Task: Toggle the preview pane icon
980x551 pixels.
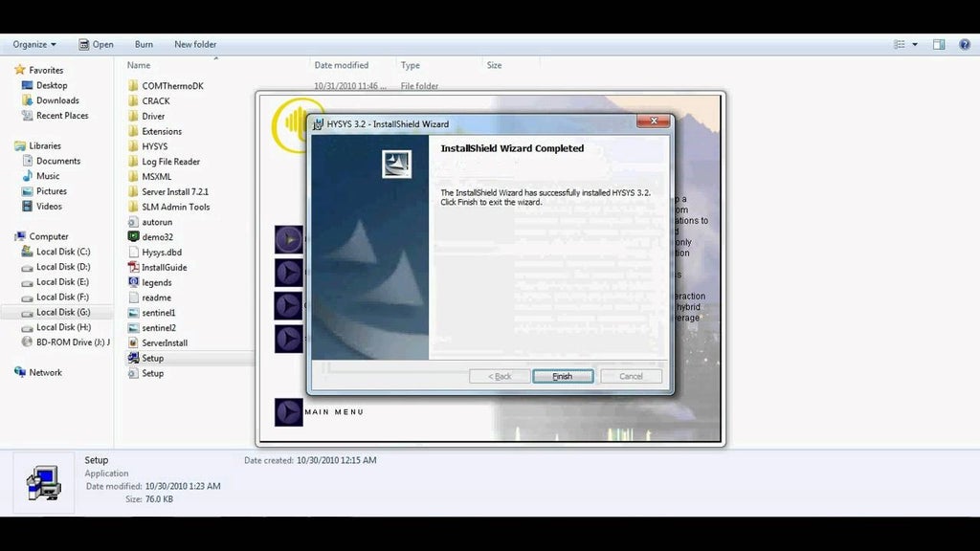Action: pyautogui.click(x=939, y=44)
